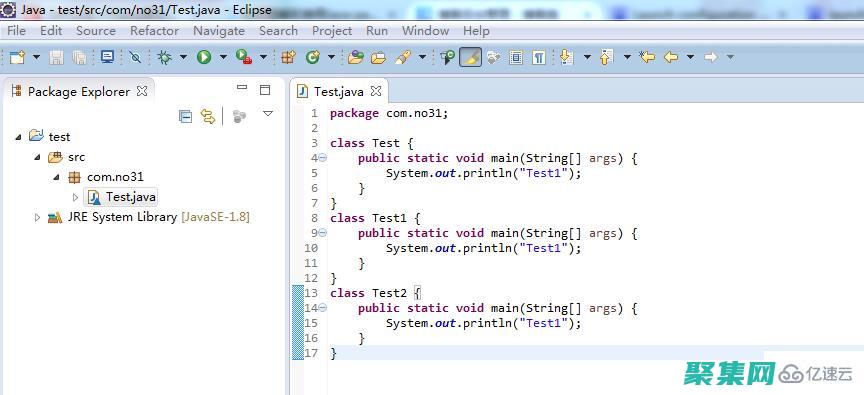
Task: Click the Open Type icon
Action: 355,57
